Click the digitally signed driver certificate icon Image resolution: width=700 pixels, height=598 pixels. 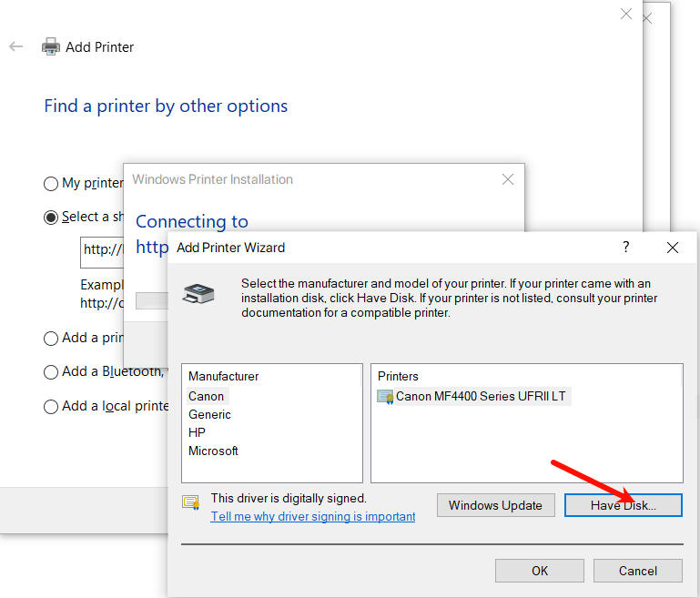pyautogui.click(x=190, y=502)
